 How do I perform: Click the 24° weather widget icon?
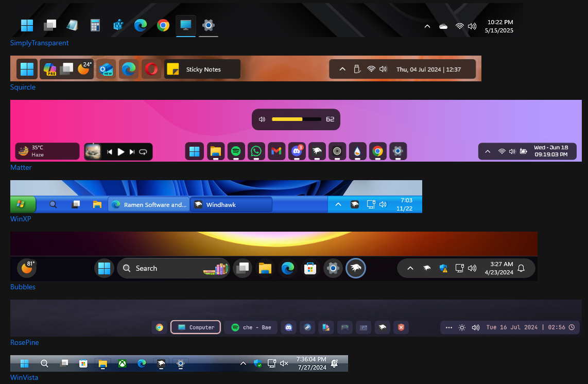coord(84,68)
